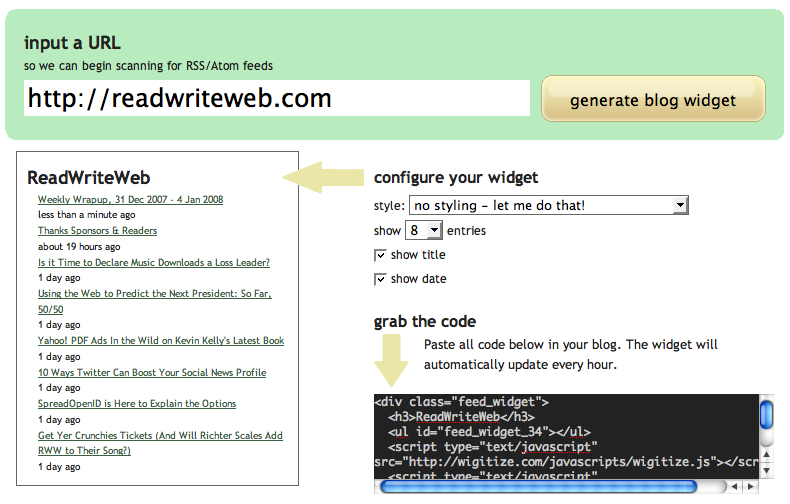Click the code box scroll left arrow
Viewport: 790px width, 504px height.
734,486
